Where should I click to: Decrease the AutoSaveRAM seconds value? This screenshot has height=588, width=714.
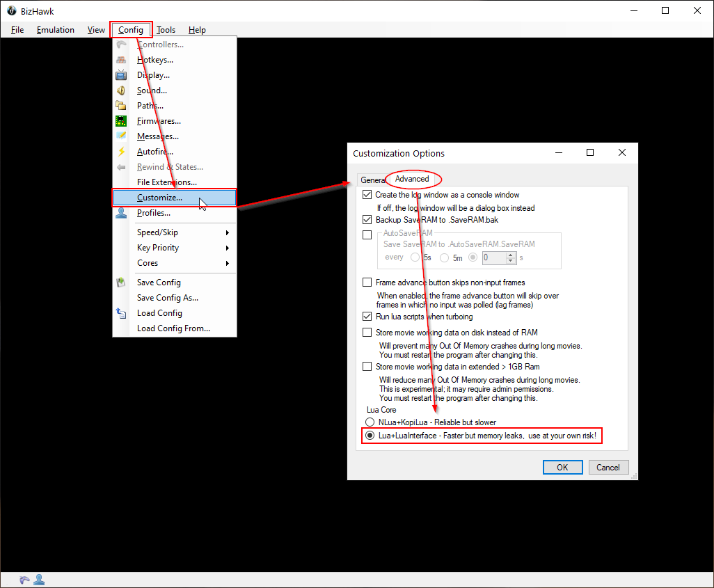tap(511, 260)
